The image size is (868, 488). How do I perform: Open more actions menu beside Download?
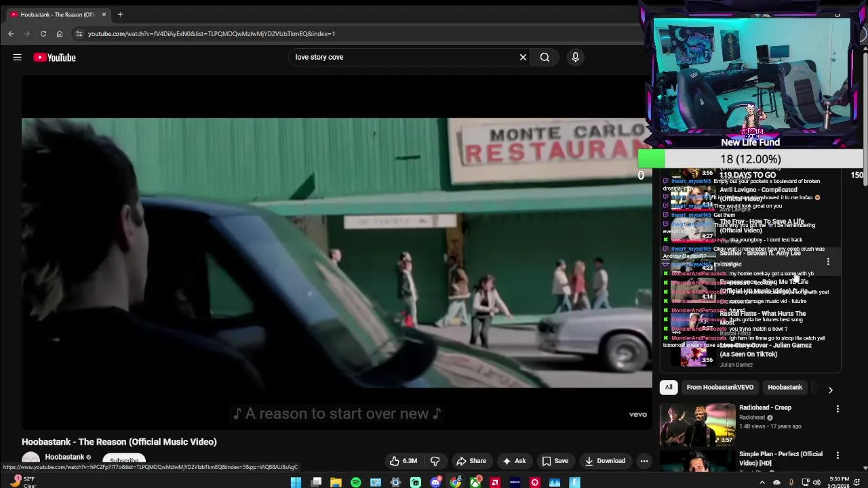tap(644, 461)
